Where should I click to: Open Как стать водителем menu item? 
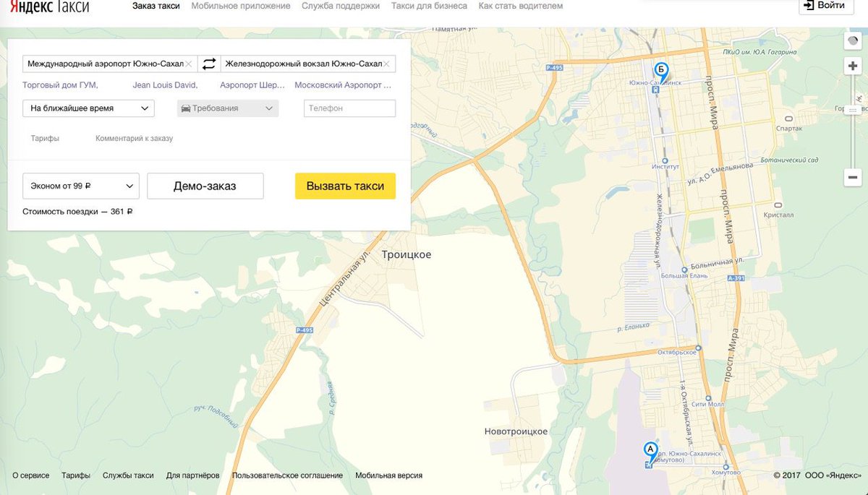click(521, 6)
